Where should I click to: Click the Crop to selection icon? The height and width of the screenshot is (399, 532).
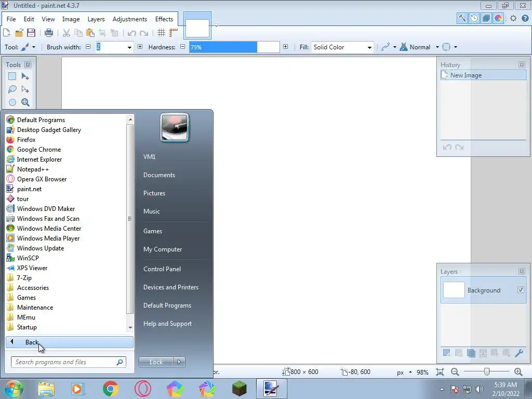pos(102,33)
